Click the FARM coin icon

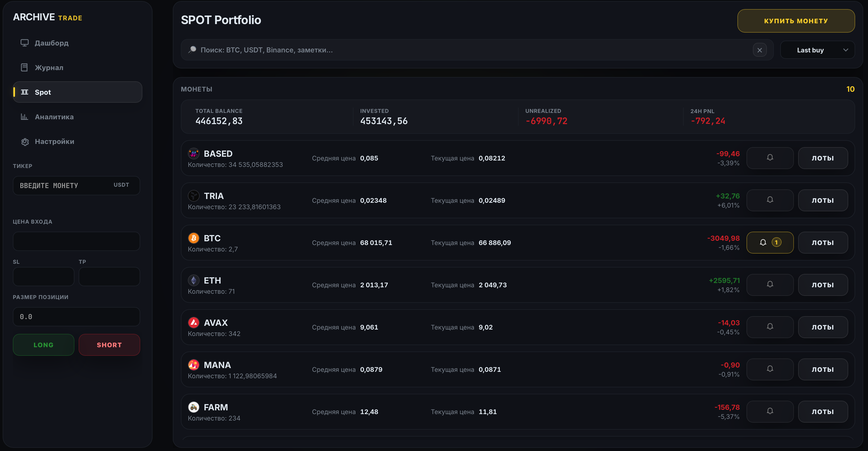click(193, 407)
